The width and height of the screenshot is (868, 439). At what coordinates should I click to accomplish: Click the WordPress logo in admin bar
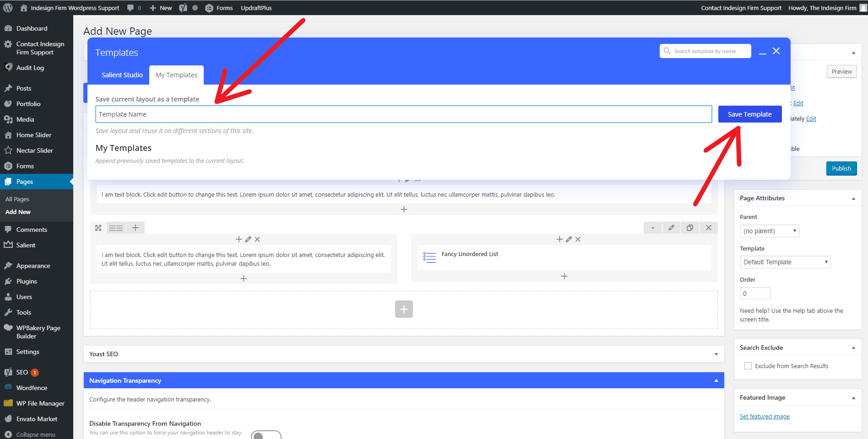(x=8, y=8)
